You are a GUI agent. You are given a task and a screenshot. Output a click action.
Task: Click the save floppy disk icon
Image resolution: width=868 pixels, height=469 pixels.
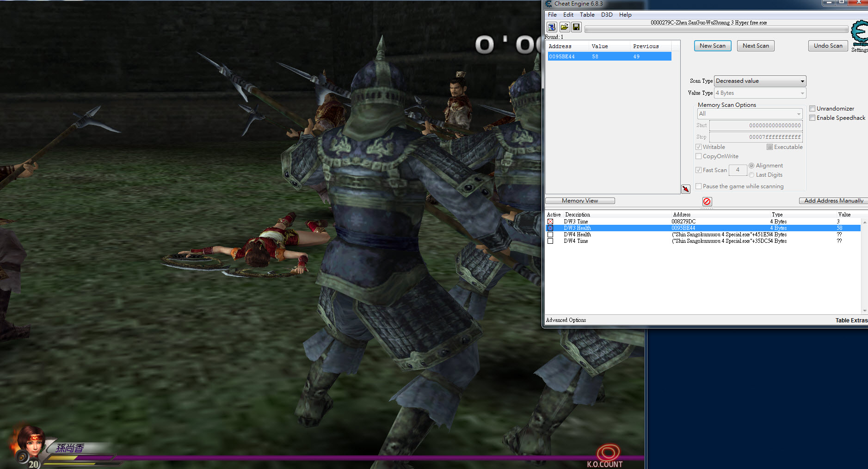[x=576, y=27]
